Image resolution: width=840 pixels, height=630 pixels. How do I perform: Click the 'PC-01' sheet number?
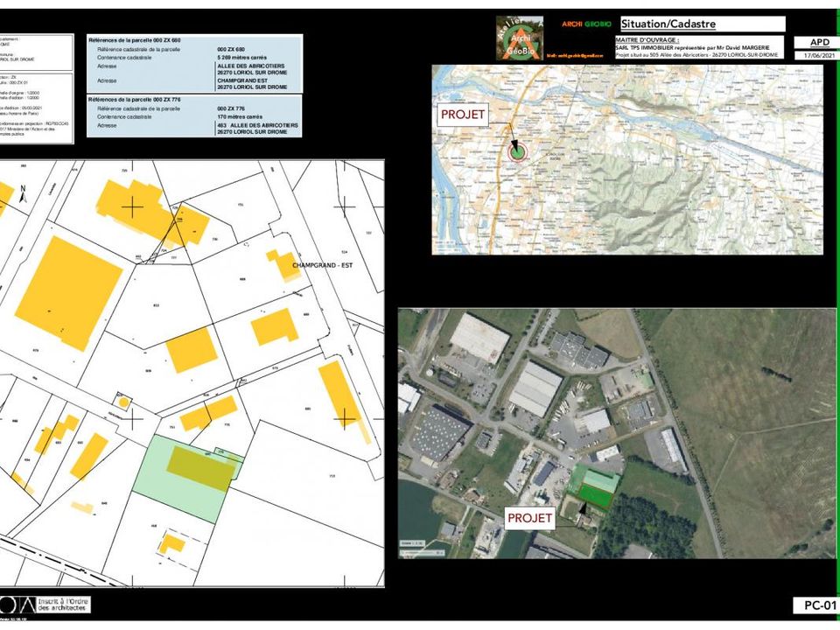click(x=820, y=605)
